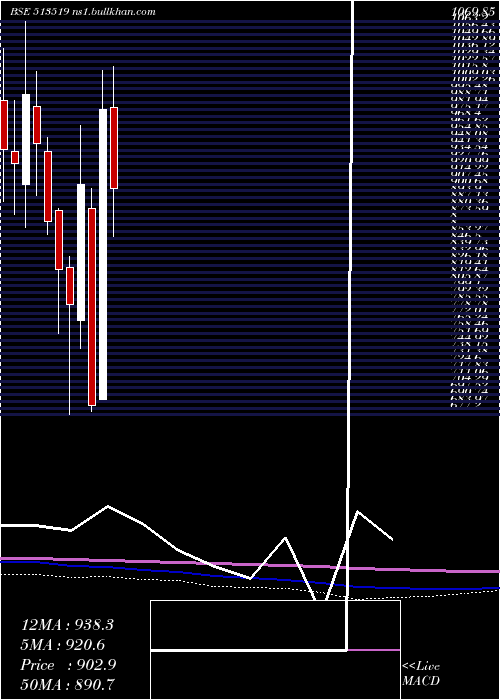Click the <<Live MACD label

point(421,674)
